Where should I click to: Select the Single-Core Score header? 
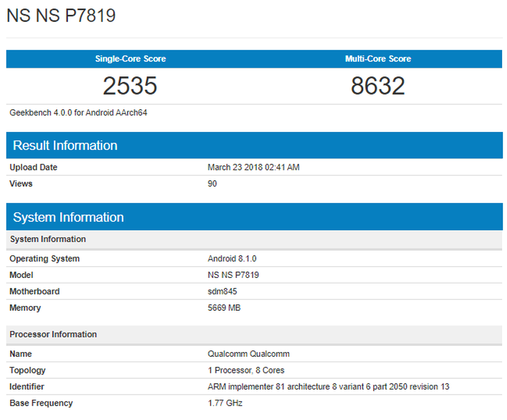(x=130, y=58)
